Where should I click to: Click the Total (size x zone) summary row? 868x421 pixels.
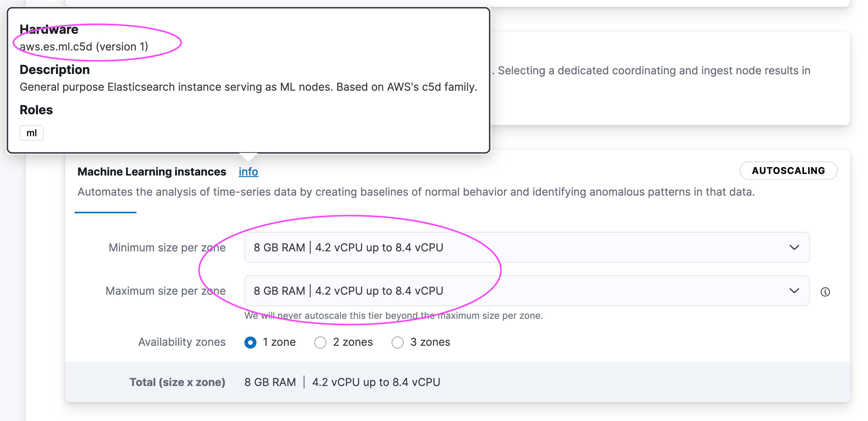(x=178, y=382)
